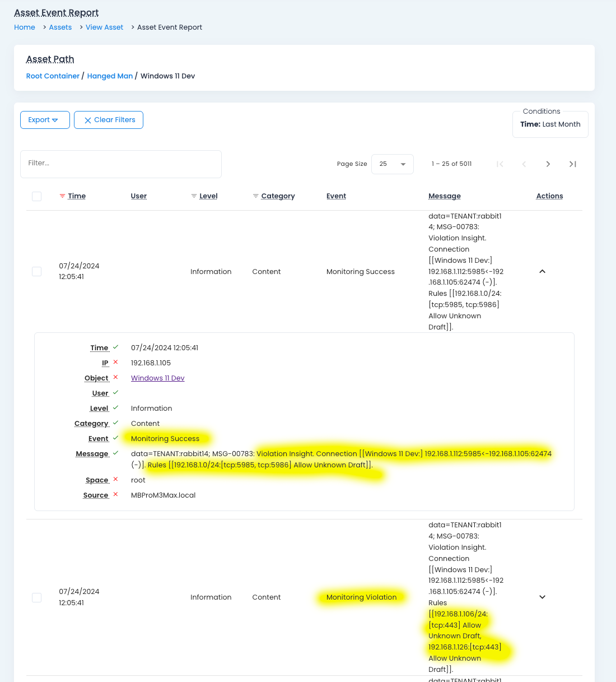The height and width of the screenshot is (682, 616).
Task: Click the red X icon beside the Source field
Action: (x=115, y=494)
